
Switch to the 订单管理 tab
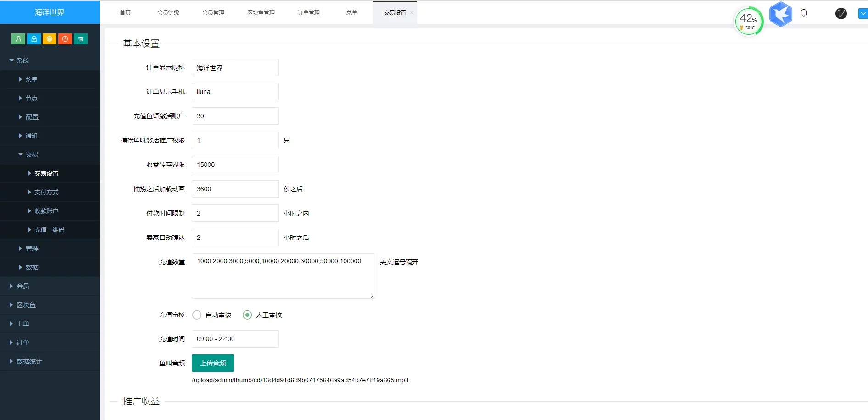click(308, 13)
